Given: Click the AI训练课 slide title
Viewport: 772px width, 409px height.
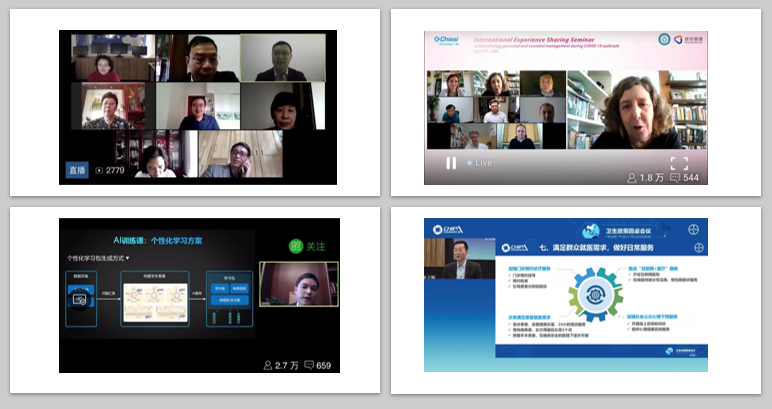Looking at the screenshot, I should [x=162, y=241].
